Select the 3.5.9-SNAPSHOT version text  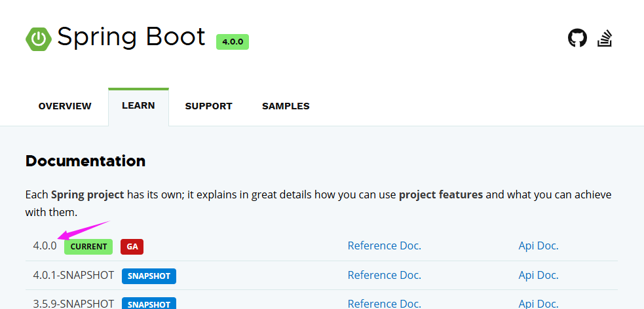click(73, 304)
